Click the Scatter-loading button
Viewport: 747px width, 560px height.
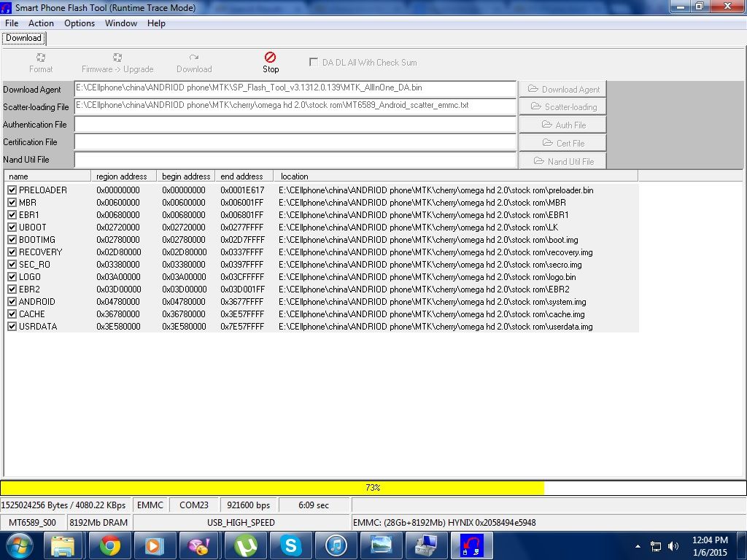pyautogui.click(x=562, y=106)
